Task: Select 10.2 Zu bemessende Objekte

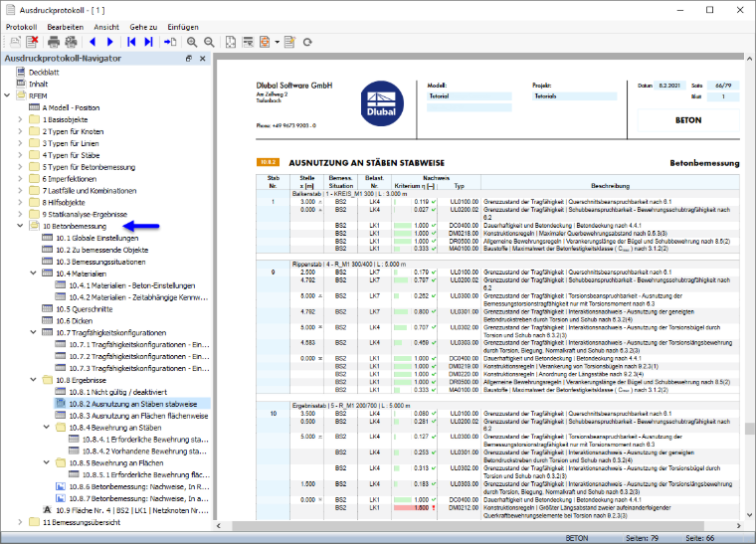Action: pos(101,250)
